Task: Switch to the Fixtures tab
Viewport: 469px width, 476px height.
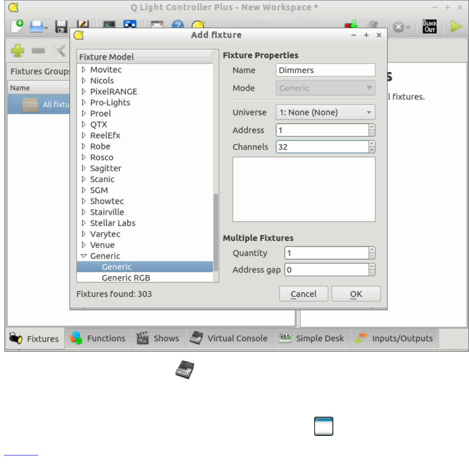Action: coord(35,339)
